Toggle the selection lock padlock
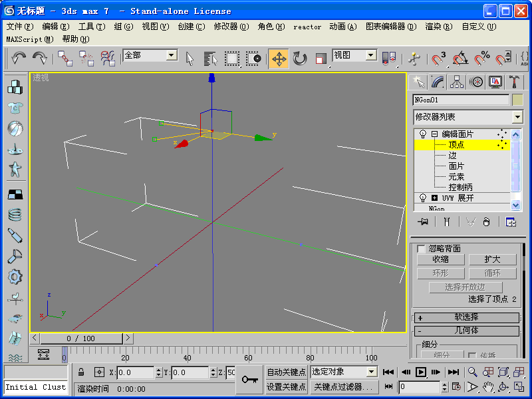The width and height of the screenshot is (532, 399). [81, 372]
